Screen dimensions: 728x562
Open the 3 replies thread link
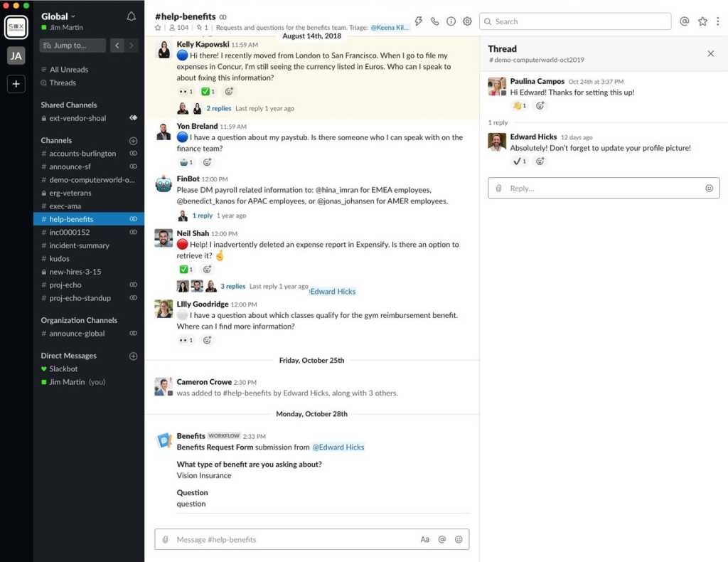pyautogui.click(x=232, y=286)
